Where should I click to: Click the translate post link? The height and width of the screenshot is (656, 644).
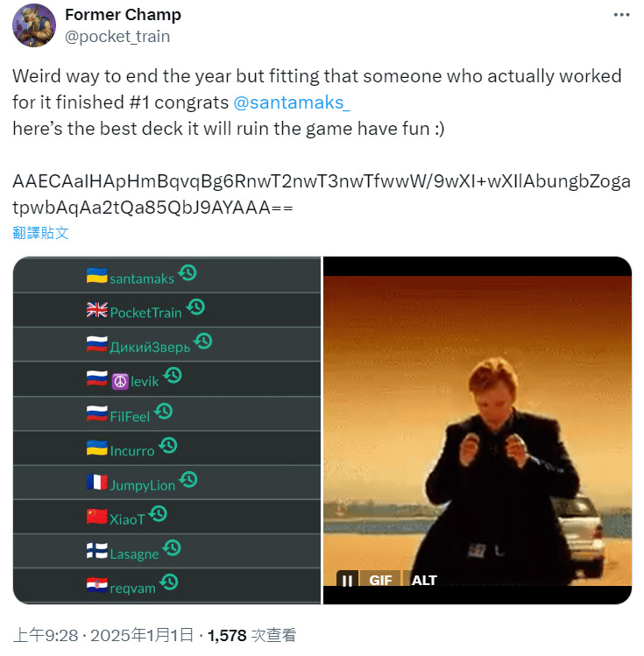point(40,233)
